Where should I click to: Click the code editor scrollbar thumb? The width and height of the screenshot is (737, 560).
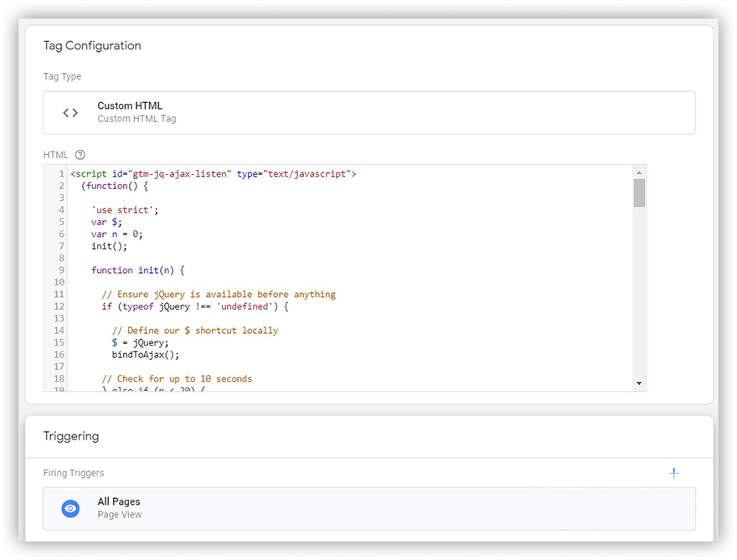coord(639,193)
